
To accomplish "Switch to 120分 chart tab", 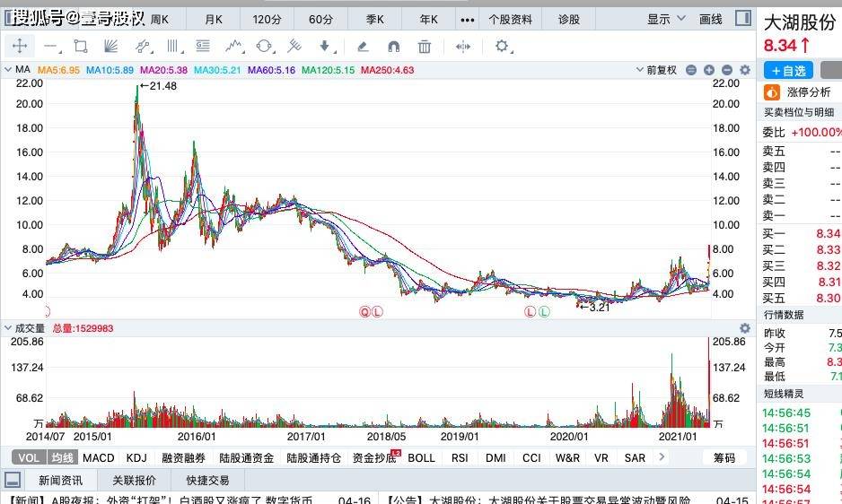I will click(x=267, y=20).
